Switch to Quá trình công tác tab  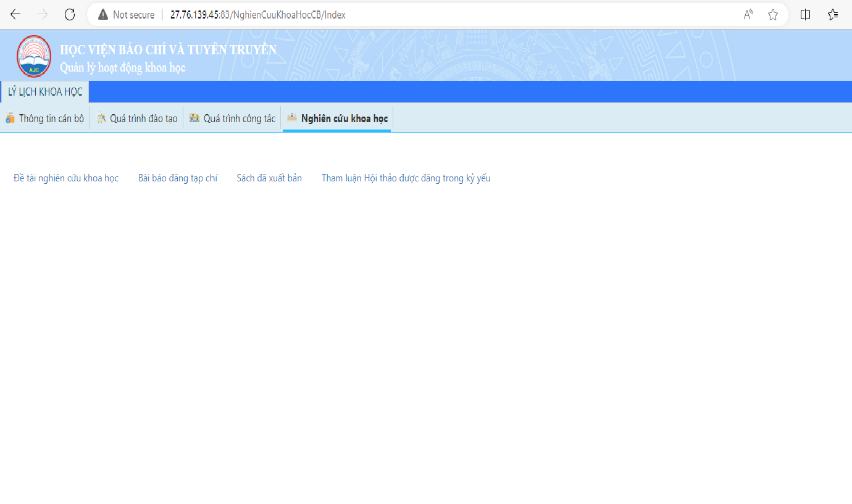point(233,118)
